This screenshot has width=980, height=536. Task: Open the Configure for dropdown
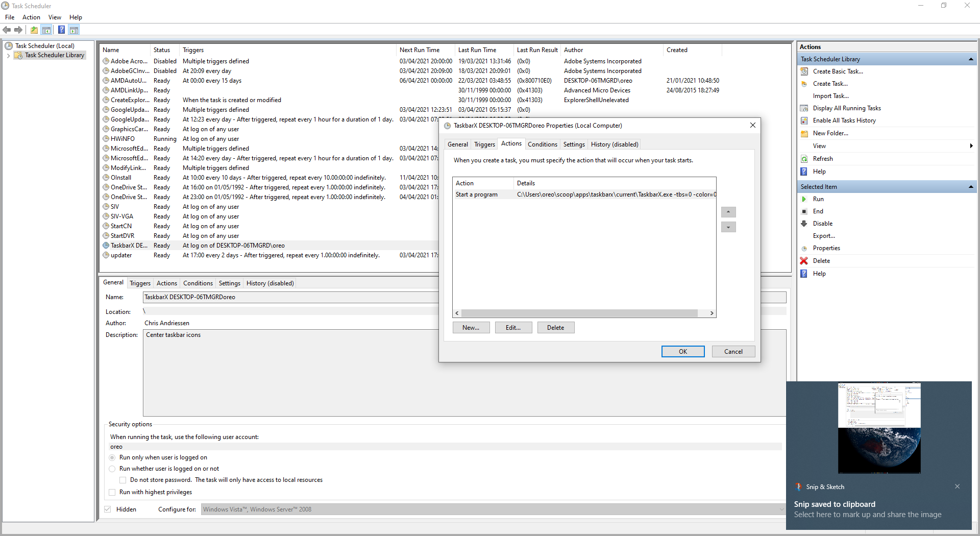(x=781, y=509)
